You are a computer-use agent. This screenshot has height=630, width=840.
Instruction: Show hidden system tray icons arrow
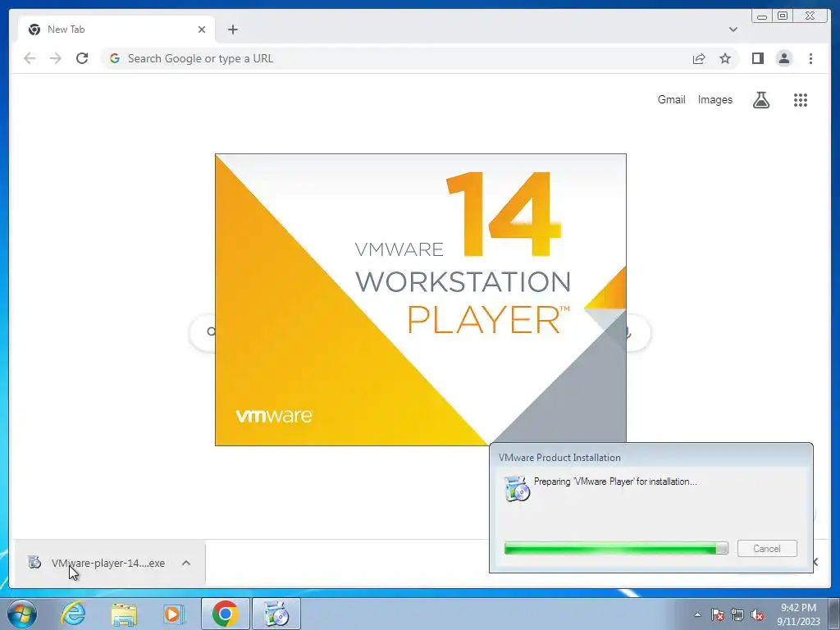pos(697,614)
